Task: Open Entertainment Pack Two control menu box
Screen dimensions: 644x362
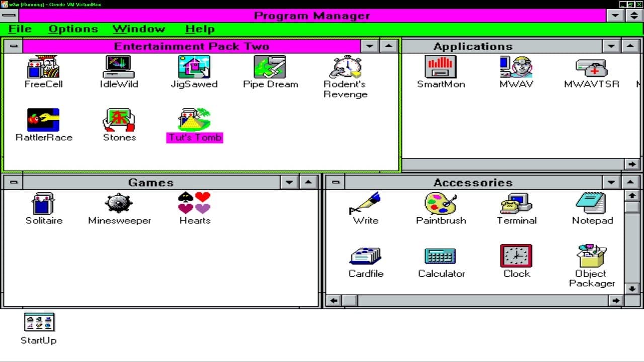Action: 14,46
